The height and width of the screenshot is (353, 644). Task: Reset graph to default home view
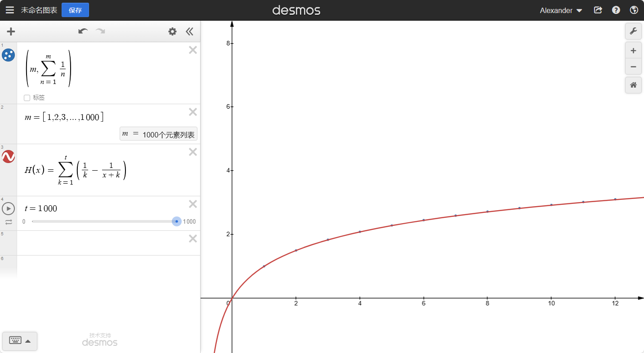click(633, 85)
